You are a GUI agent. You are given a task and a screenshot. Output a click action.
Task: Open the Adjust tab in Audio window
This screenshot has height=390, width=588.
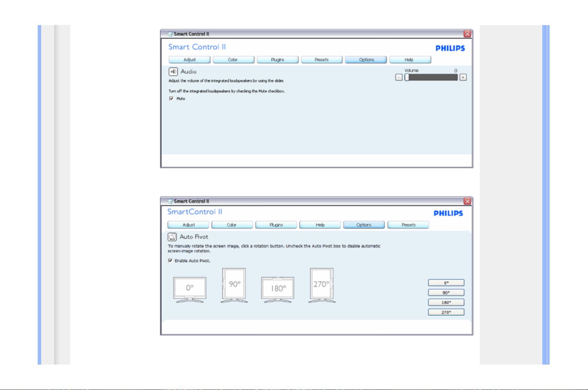[x=189, y=60]
